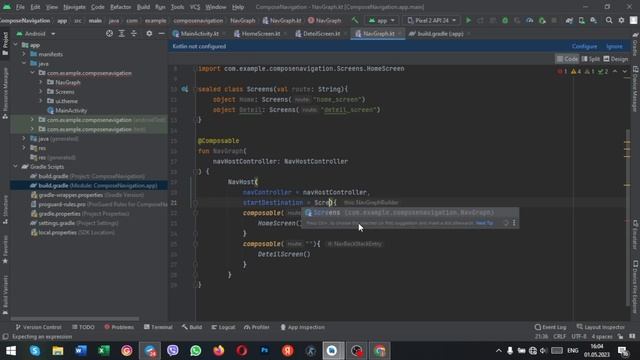The image size is (640, 360).
Task: Expand the NavGraph package
Action: (40, 82)
